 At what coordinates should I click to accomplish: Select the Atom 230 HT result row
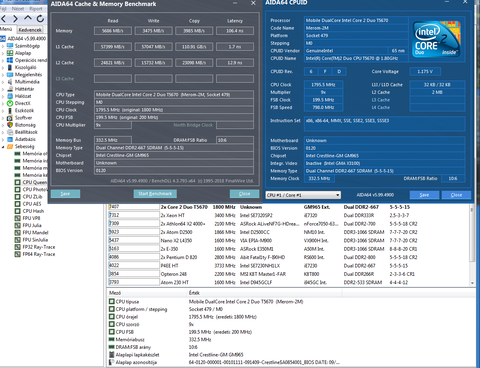click(288, 282)
